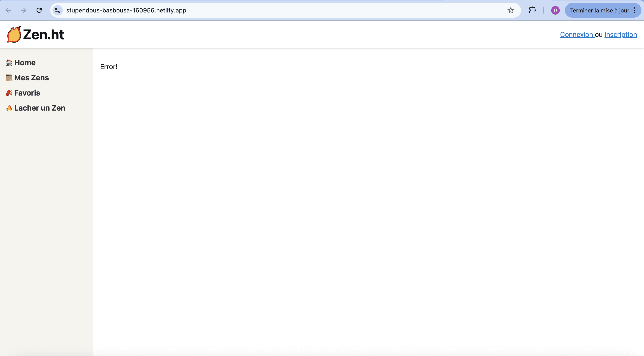The height and width of the screenshot is (356, 644).
Task: Open Lacher un Zen in sidebar
Action: [x=40, y=108]
